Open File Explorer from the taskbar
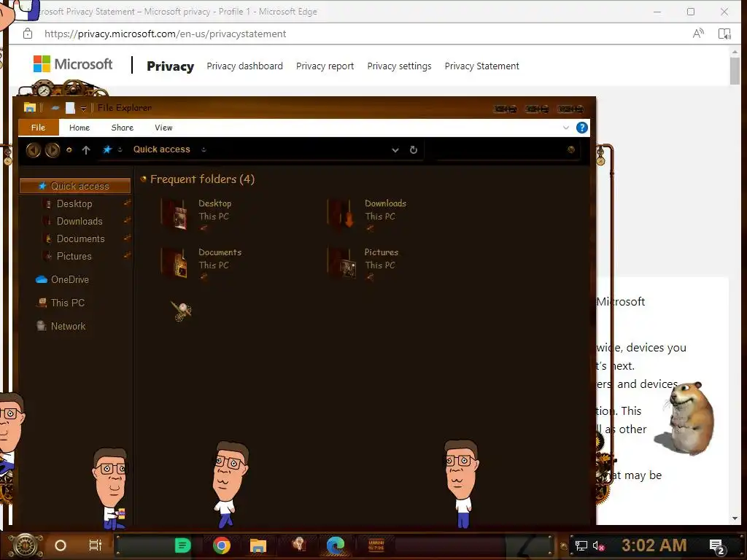Screen dimensions: 747x560 tap(258, 545)
